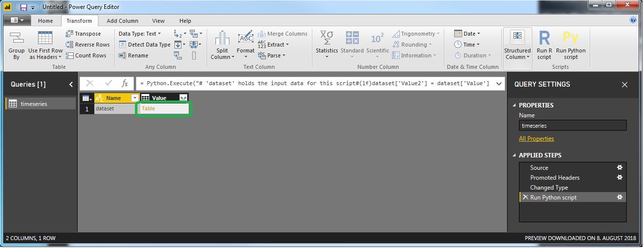The image size is (644, 248).
Task: Click the help question mark icon
Action: pyautogui.click(x=633, y=20)
